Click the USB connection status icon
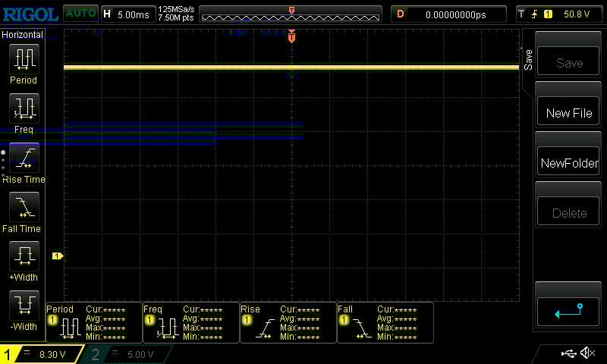Screen dimensions: 607x364 coord(568,353)
